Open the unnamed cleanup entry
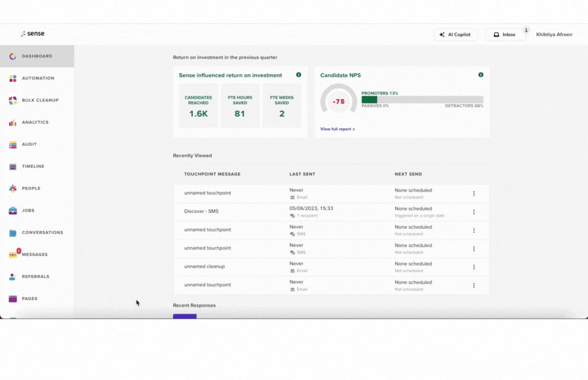The height and width of the screenshot is (380, 588). pos(204,267)
